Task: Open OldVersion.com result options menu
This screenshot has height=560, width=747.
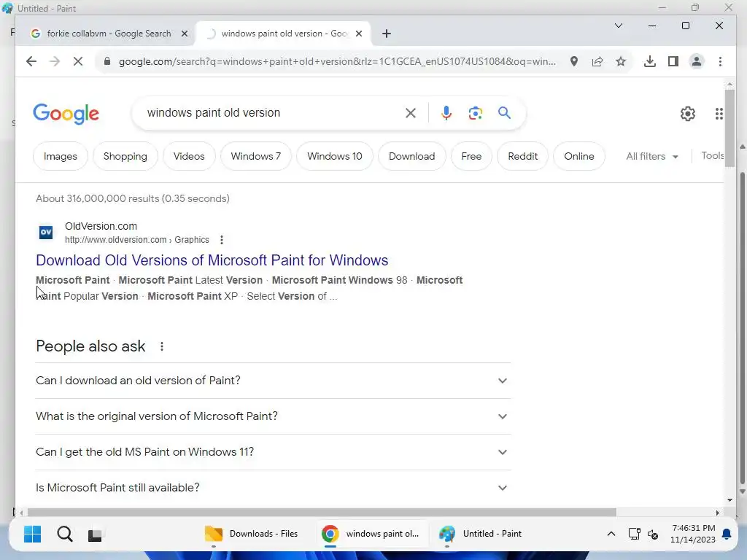Action: pyautogui.click(x=222, y=239)
